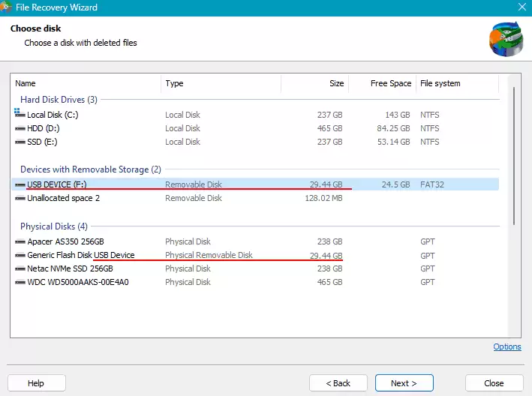
Task: Collapse the Hard Disk Drives (3) group
Action: coord(59,100)
